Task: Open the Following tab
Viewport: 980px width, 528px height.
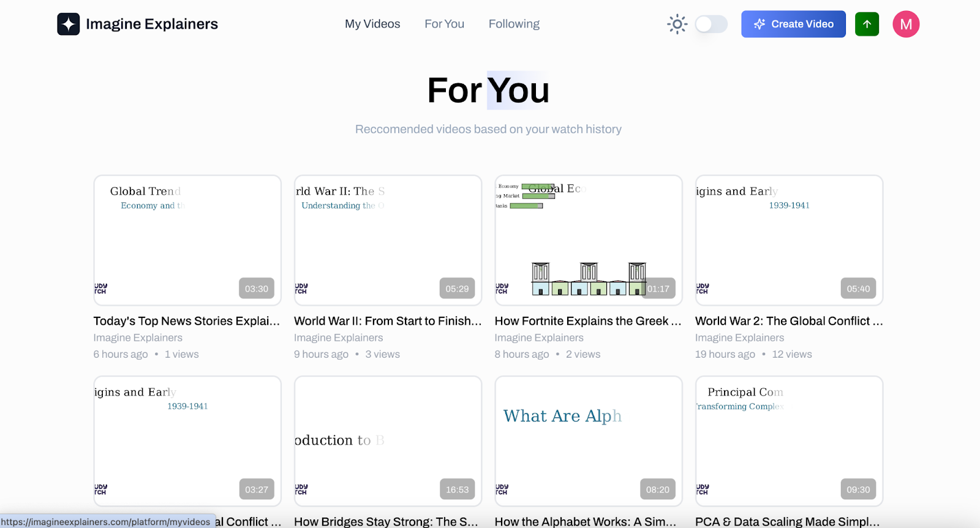Action: click(513, 24)
